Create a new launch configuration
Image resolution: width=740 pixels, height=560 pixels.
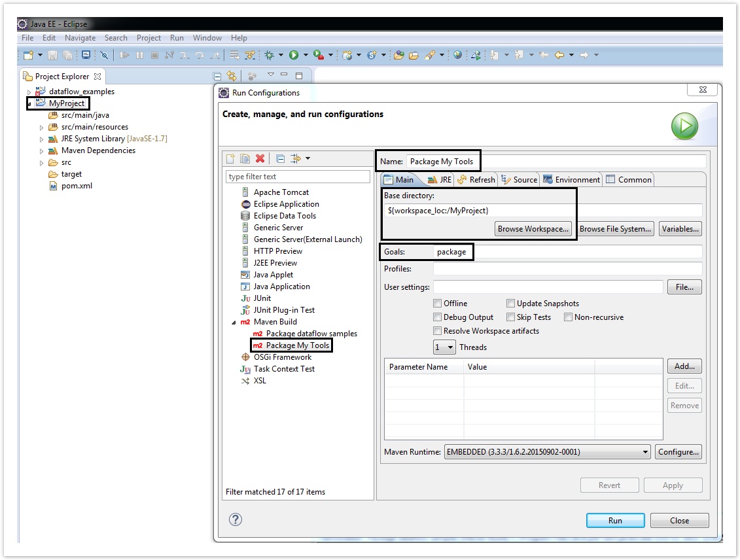click(x=230, y=158)
